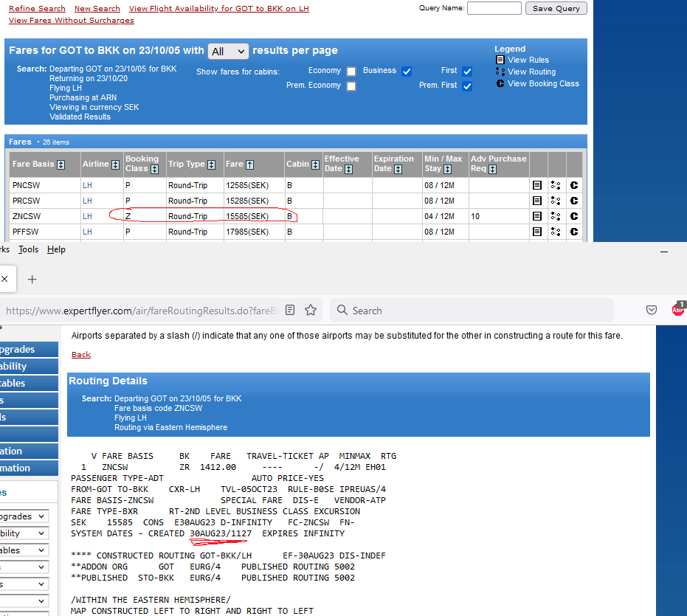The width and height of the screenshot is (687, 616).
Task: Enable the Economy cabin checkbox
Action: (351, 72)
